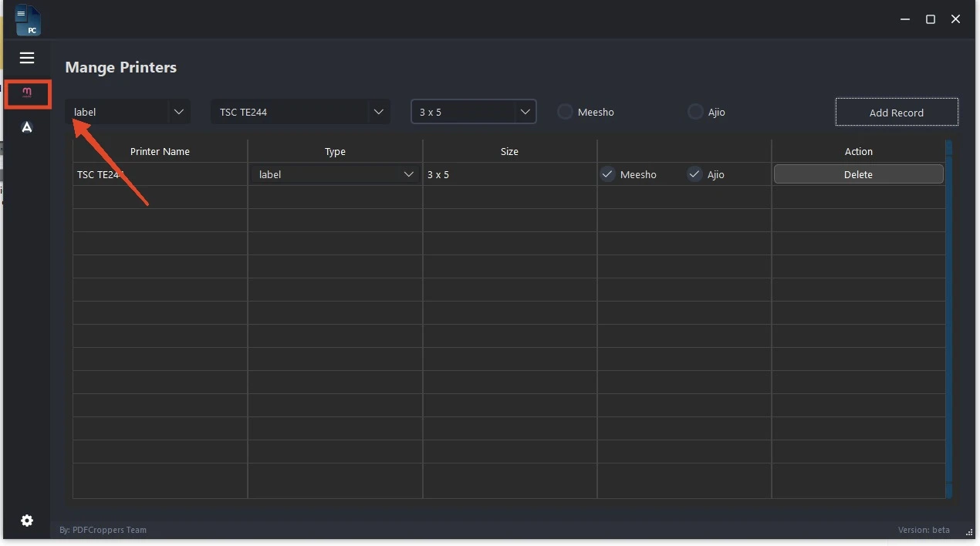The image size is (980, 546).
Task: Open the hamburger menu in sidebar
Action: pyautogui.click(x=27, y=58)
